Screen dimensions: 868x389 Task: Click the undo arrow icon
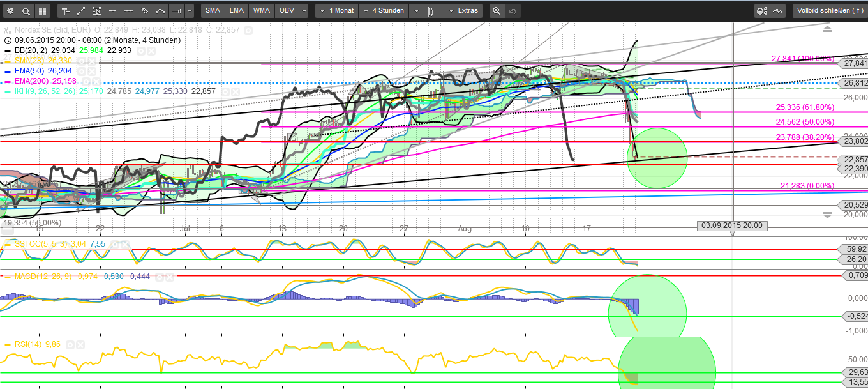(513, 11)
